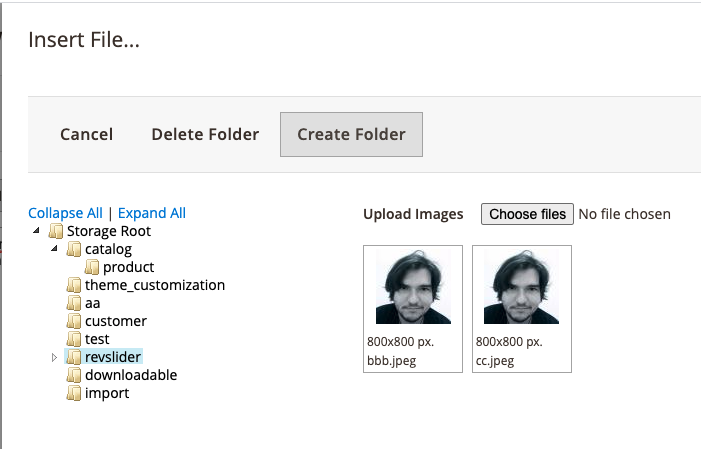Click the bbb.jpeg file name
Screen dimensions: 701x449
coord(392,360)
